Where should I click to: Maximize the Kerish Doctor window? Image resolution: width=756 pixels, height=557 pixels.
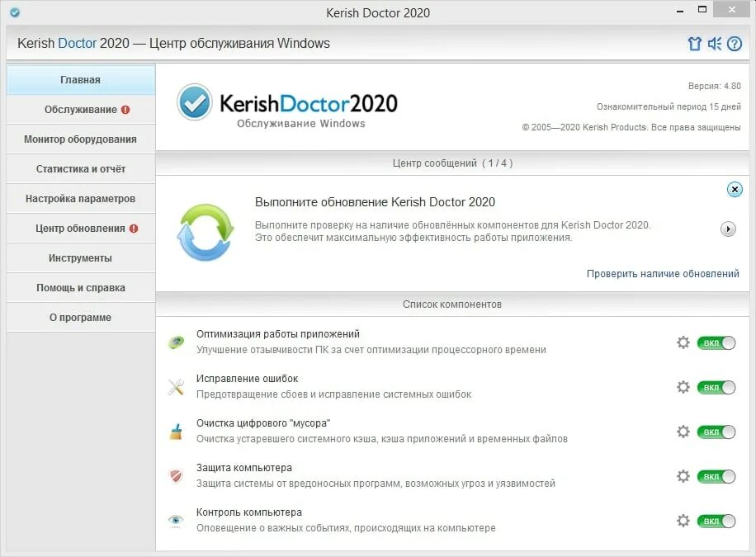(x=702, y=10)
